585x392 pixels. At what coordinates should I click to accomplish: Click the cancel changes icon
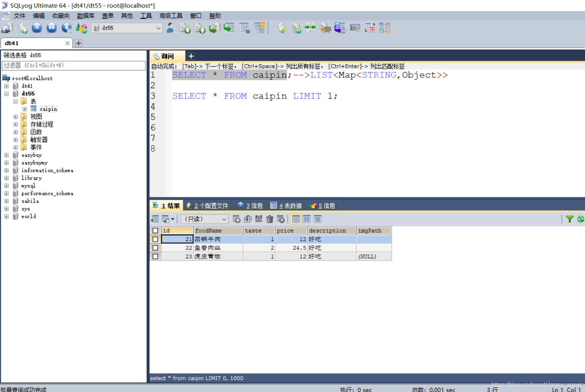[x=281, y=219]
